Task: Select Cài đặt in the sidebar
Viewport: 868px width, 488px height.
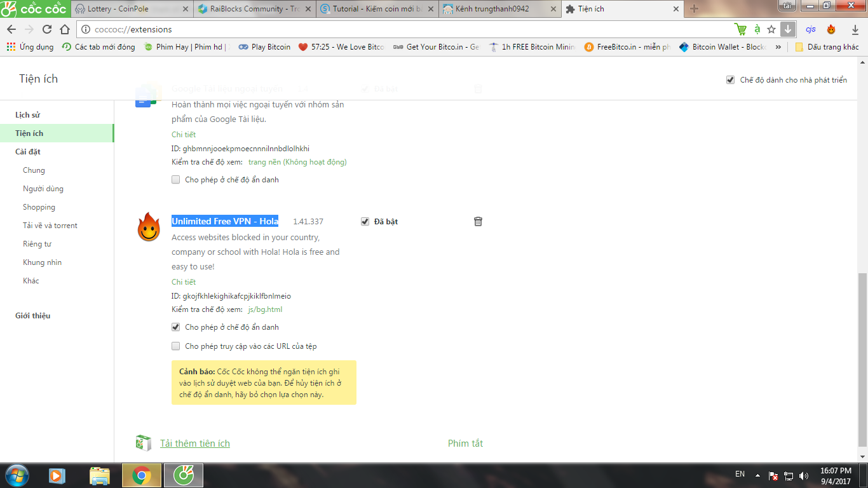Action: coord(28,152)
